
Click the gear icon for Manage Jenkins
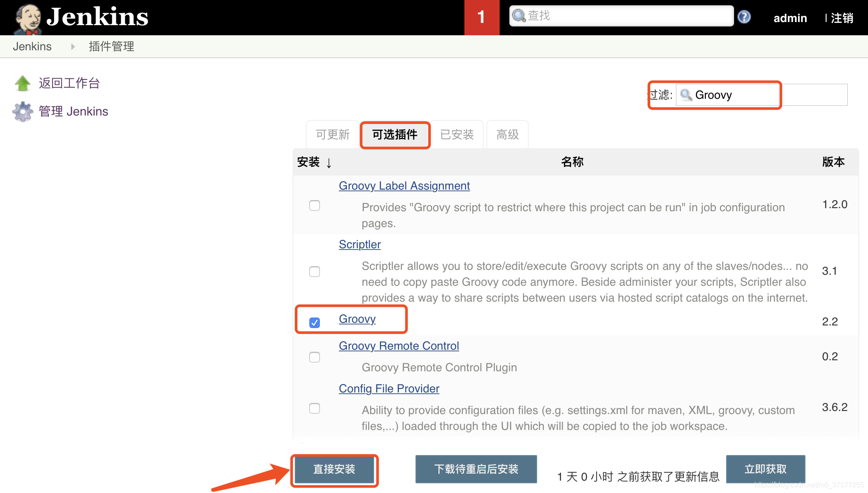coord(22,111)
